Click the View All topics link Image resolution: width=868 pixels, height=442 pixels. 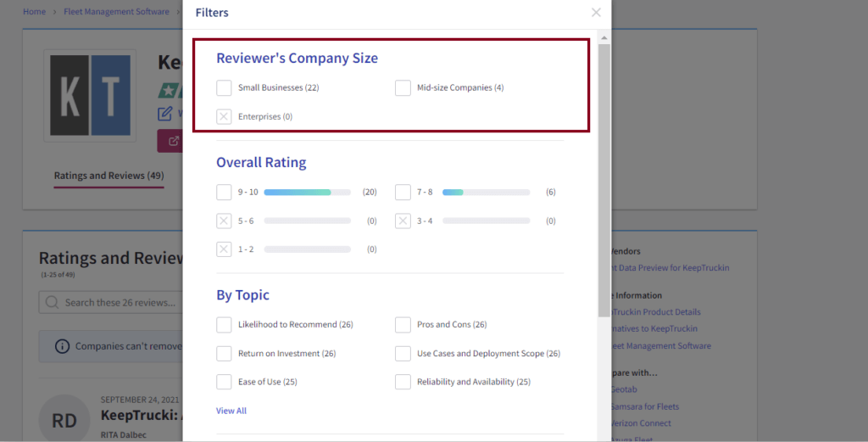tap(231, 411)
